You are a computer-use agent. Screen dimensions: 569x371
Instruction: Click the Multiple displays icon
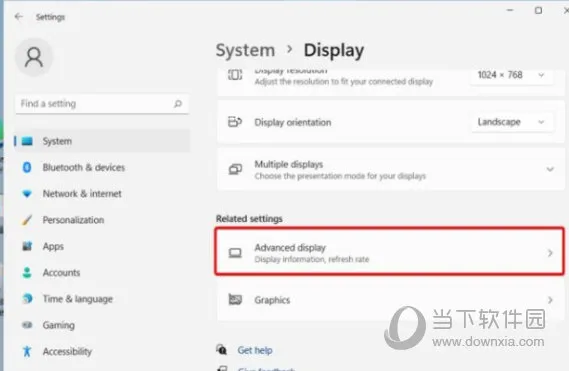tap(235, 169)
